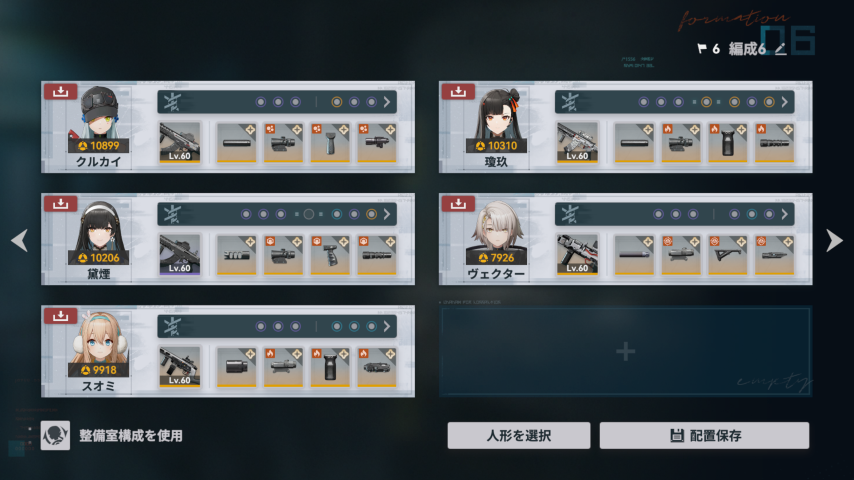Go to the next formation with right arrow
The width and height of the screenshot is (854, 480).
834,240
